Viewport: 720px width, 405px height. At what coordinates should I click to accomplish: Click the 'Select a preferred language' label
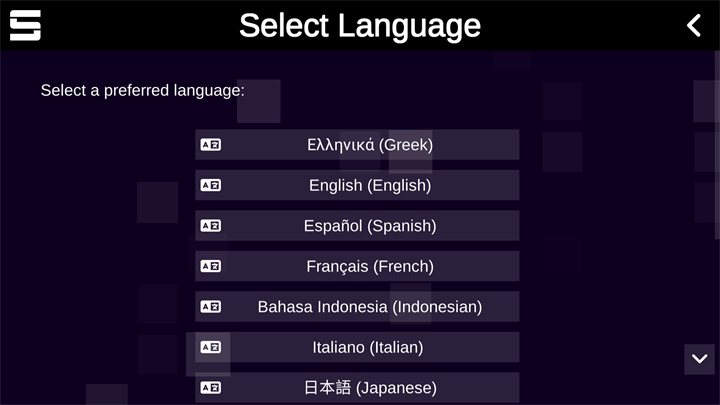pyautogui.click(x=143, y=90)
